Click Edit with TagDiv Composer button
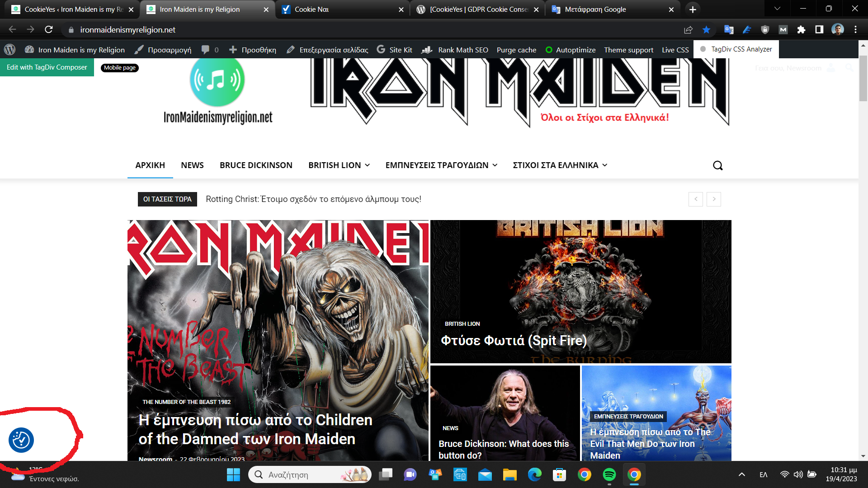 [47, 67]
